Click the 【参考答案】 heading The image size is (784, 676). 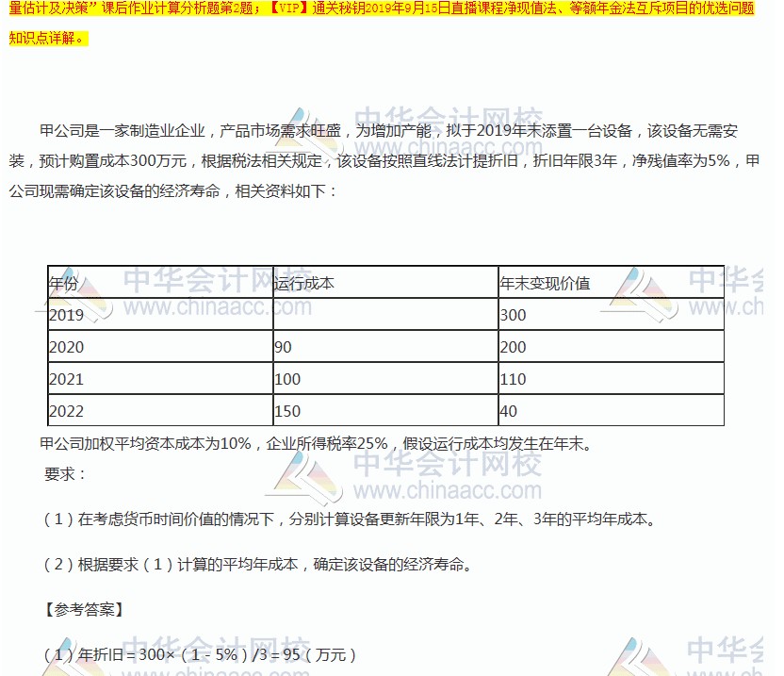pyautogui.click(x=83, y=609)
